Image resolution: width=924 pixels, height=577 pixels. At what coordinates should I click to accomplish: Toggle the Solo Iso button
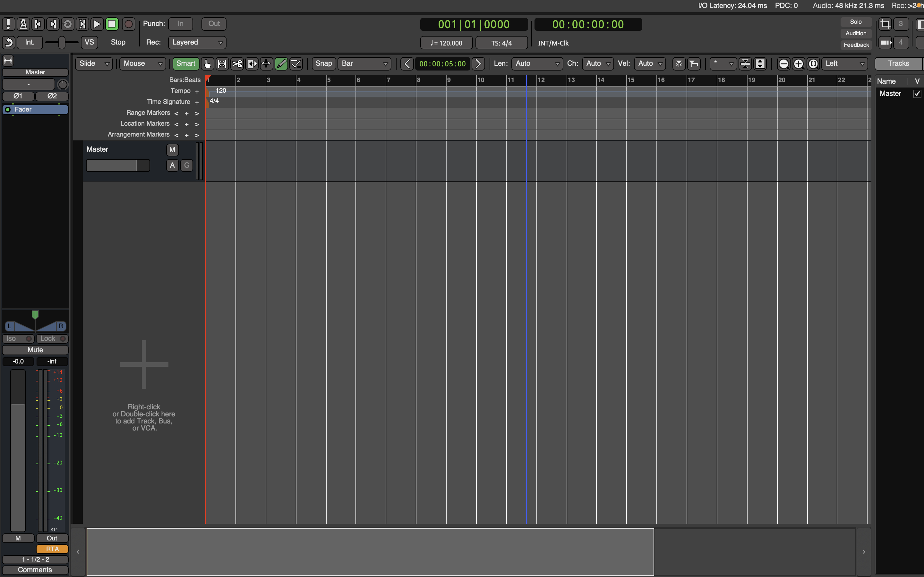(18, 339)
